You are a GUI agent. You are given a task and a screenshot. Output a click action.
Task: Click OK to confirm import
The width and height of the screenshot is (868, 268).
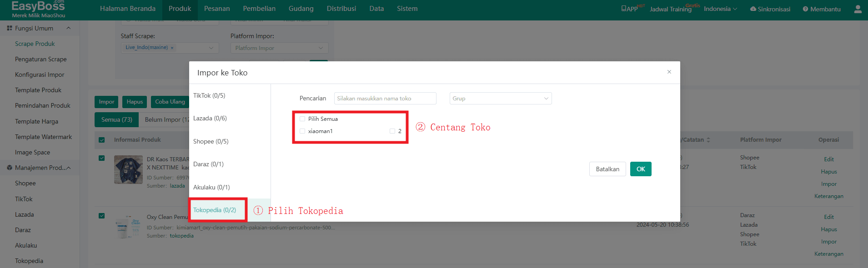(x=641, y=169)
